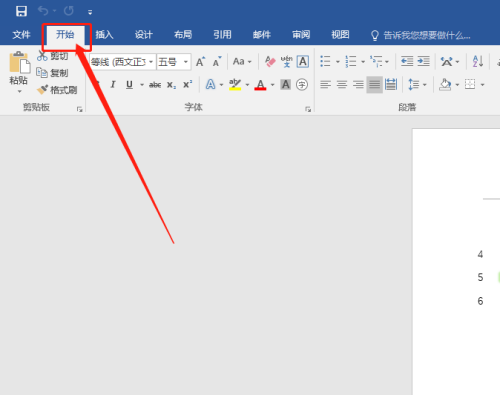Toggle Italic formatting
The width and height of the screenshot is (500, 395).
[113, 85]
